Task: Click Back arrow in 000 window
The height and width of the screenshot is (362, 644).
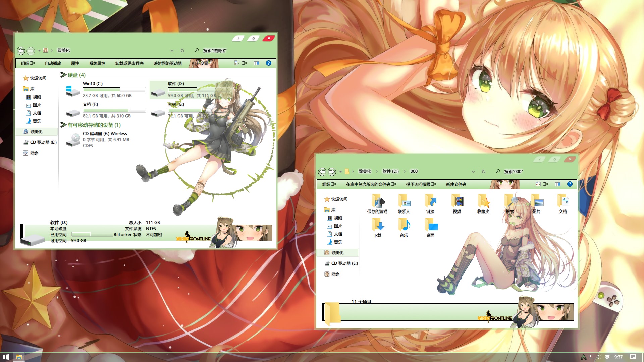Action: pos(322,172)
